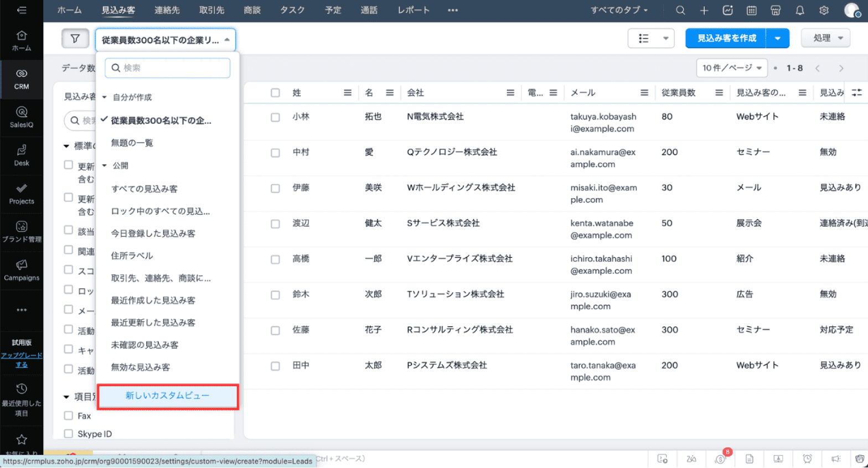
Task: Open Campaigns in the left sidebar
Action: tap(22, 270)
